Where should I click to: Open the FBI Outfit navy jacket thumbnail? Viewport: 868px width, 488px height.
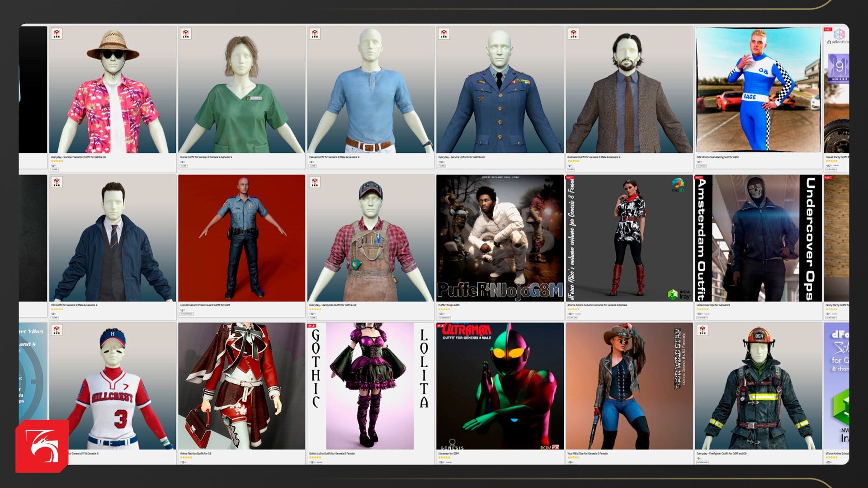(112, 238)
